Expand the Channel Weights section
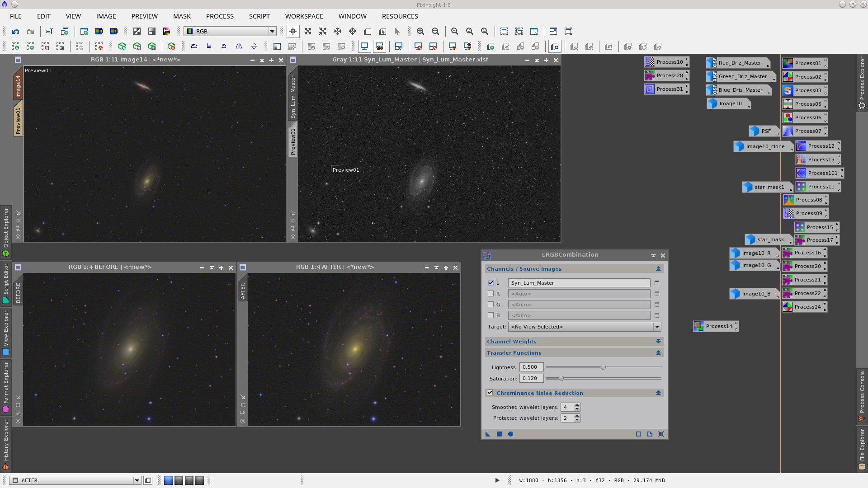868x488 pixels. (658, 341)
